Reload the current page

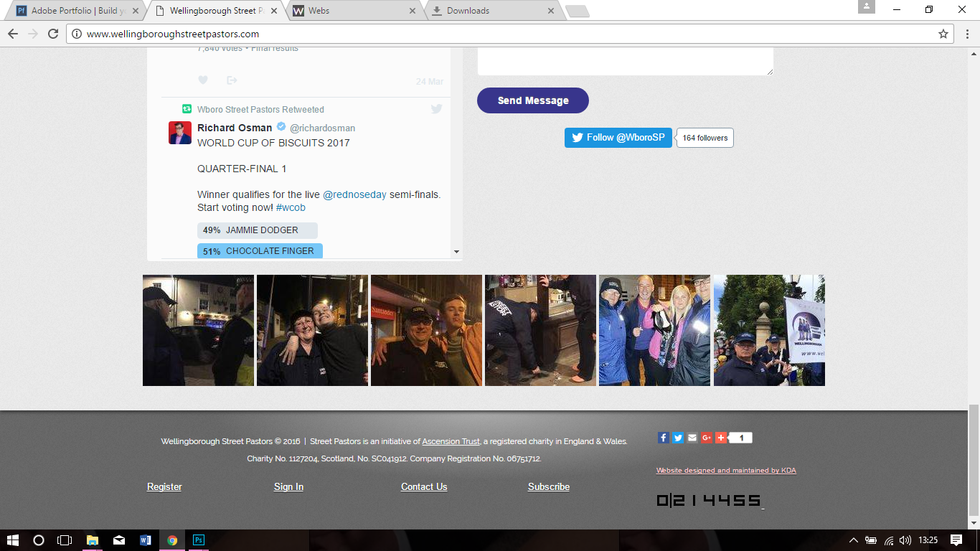53,34
